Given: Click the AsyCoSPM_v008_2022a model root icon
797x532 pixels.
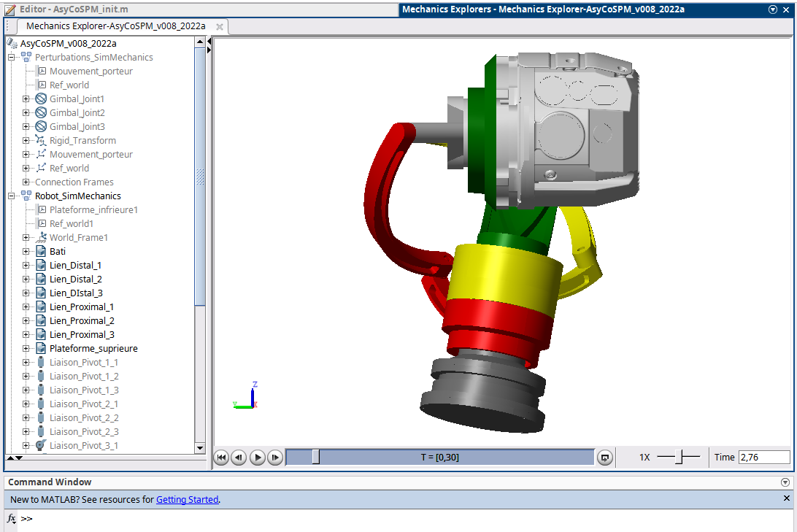Looking at the screenshot, I should (12, 43).
